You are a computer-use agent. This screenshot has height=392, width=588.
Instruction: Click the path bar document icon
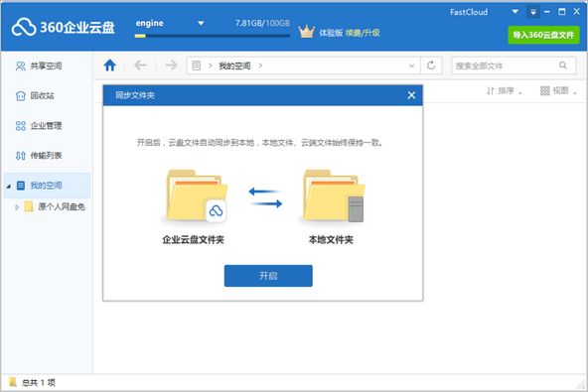pyautogui.click(x=196, y=65)
